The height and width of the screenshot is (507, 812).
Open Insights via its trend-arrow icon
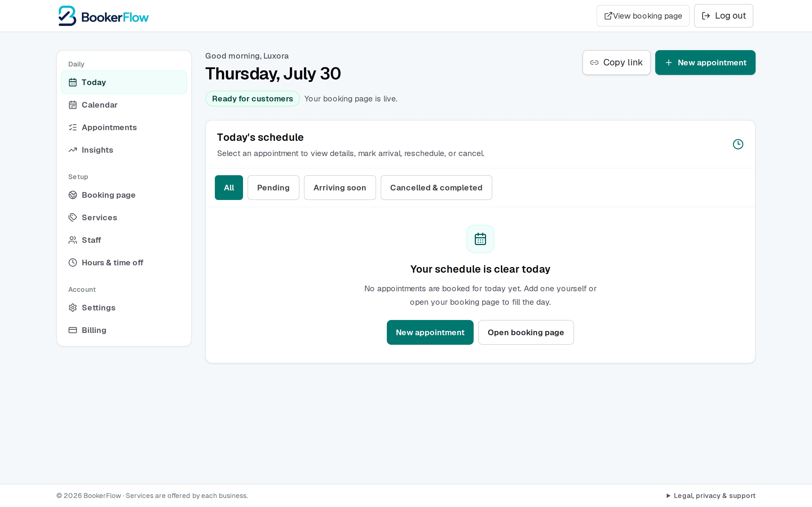click(x=73, y=150)
